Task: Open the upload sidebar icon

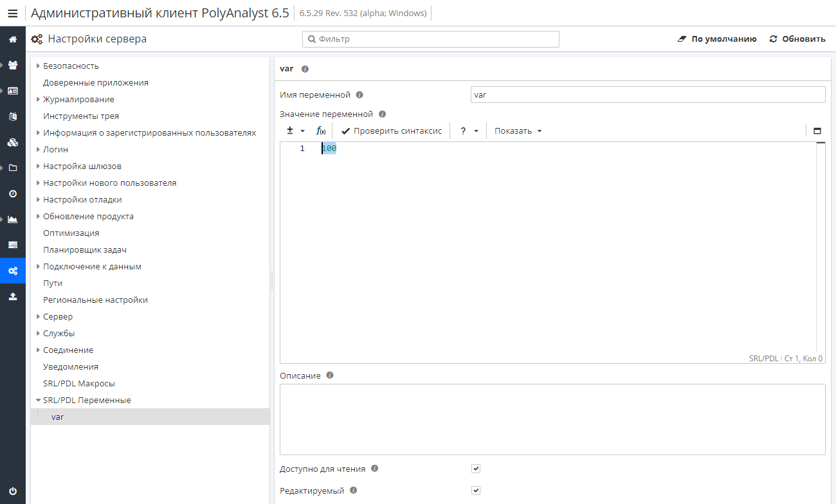Action: coord(12,296)
